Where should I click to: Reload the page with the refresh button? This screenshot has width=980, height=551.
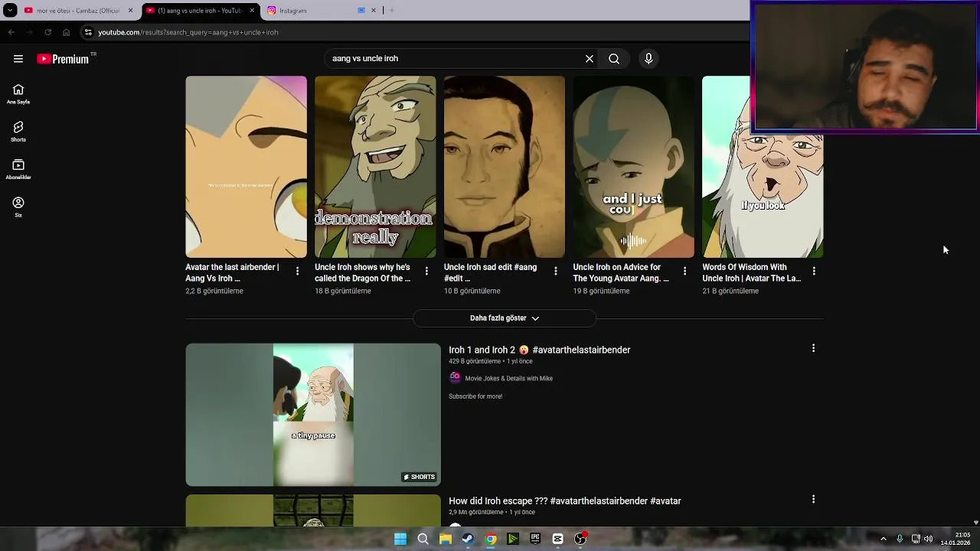47,32
